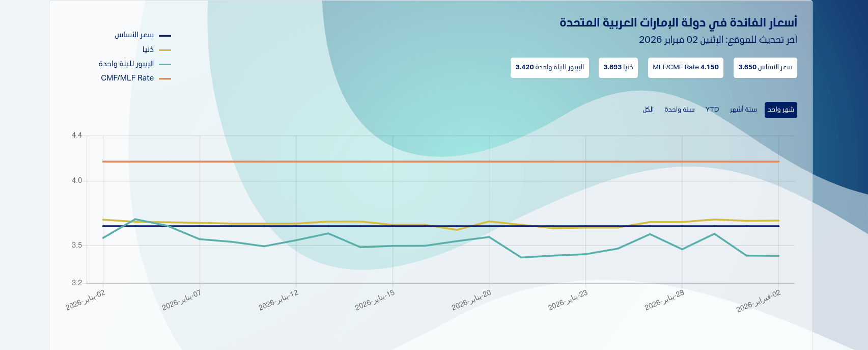Select the شهر واحد time range tab
This screenshot has height=350, width=868.
[x=780, y=110]
